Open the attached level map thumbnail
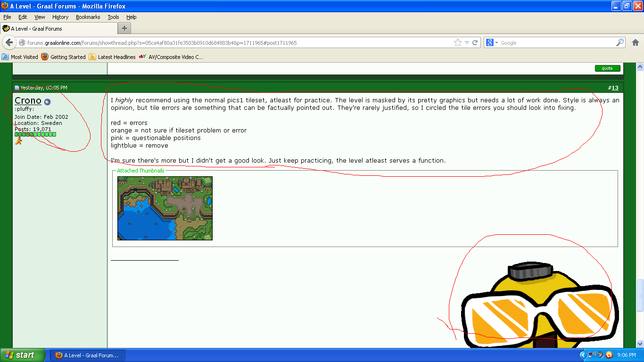This screenshot has width=644, height=362. point(165,208)
